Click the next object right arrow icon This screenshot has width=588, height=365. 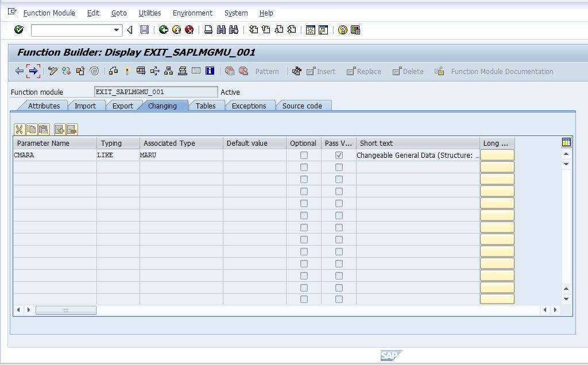(x=33, y=71)
